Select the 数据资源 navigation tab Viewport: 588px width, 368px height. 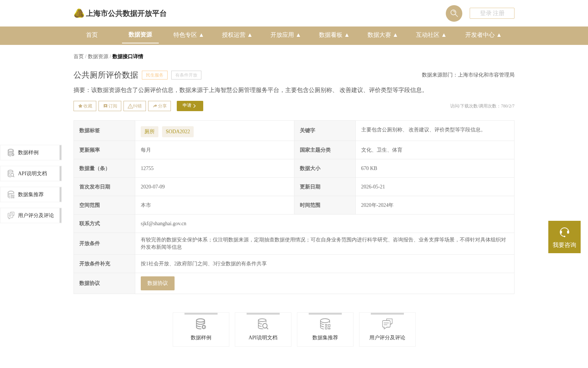[x=140, y=35]
